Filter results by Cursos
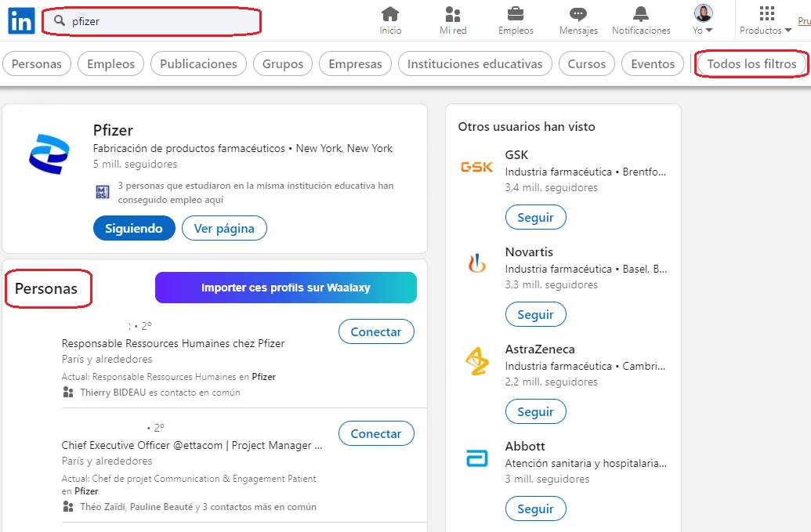This screenshot has width=811, height=532. (587, 63)
